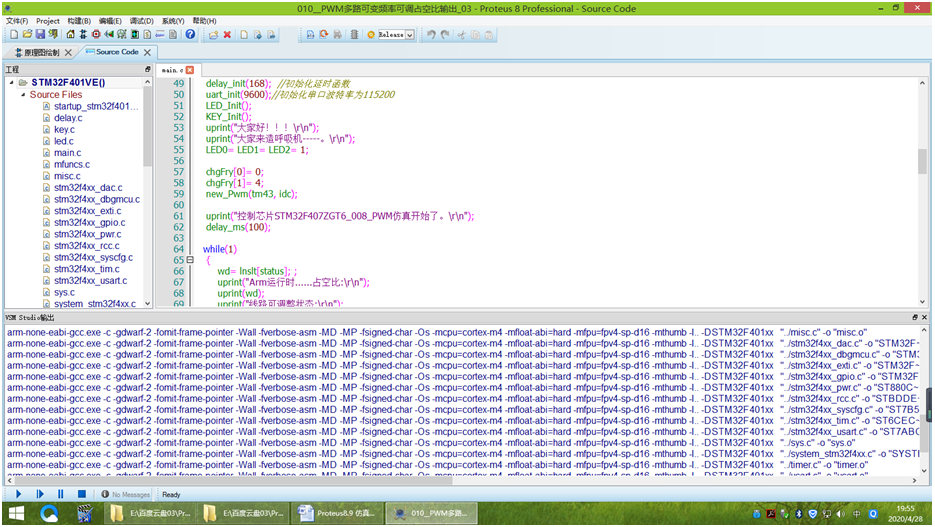The width and height of the screenshot is (935, 527).
Task: Open the Project menu
Action: tap(48, 21)
